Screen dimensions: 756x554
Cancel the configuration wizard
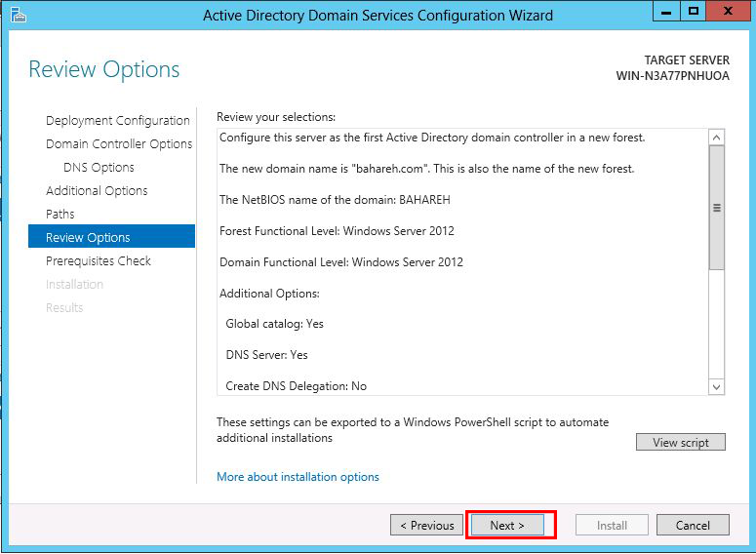[693, 525]
